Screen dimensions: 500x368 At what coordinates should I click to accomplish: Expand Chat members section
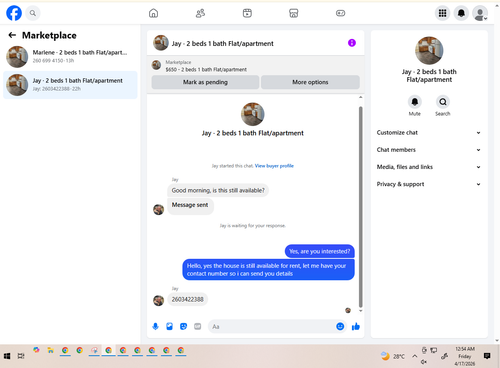coord(429,150)
